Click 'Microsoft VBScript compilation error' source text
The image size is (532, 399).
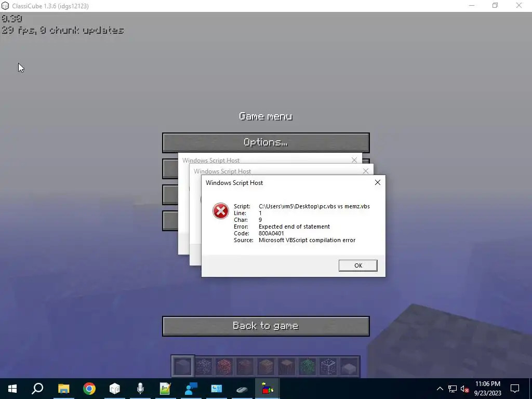(x=307, y=240)
